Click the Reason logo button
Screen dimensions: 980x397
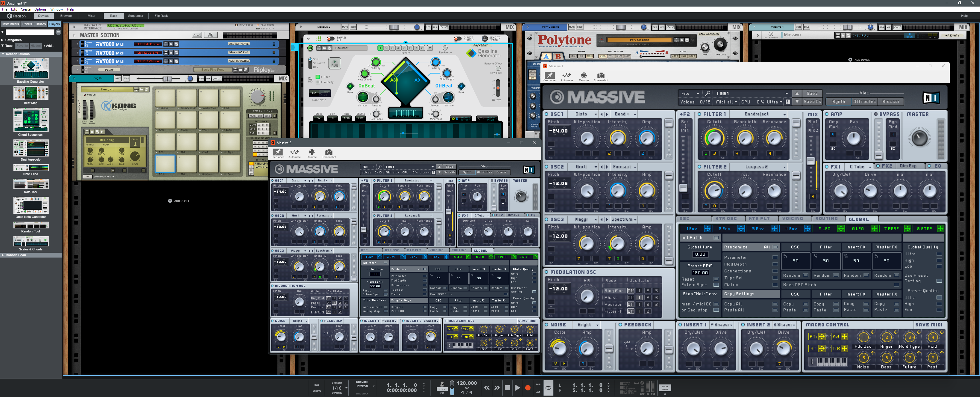tap(16, 16)
